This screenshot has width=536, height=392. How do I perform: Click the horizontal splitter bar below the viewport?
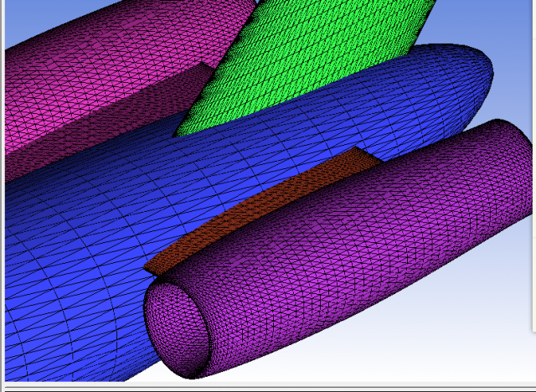268,386
